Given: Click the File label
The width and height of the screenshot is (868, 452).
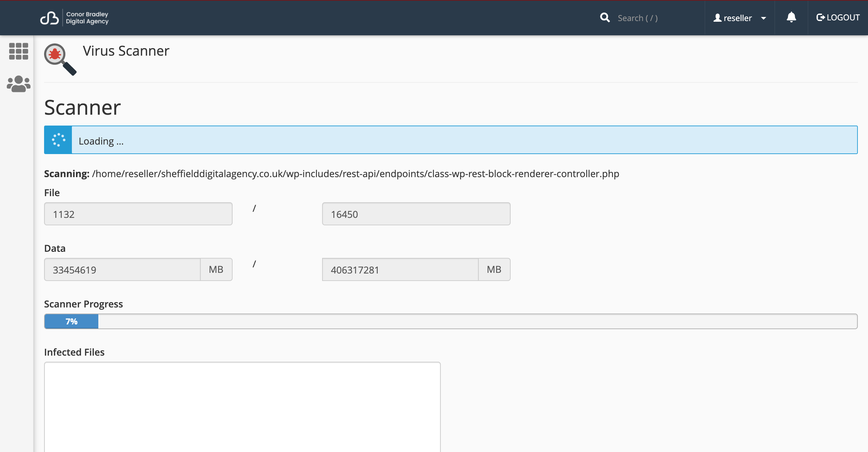Looking at the screenshot, I should (x=52, y=193).
